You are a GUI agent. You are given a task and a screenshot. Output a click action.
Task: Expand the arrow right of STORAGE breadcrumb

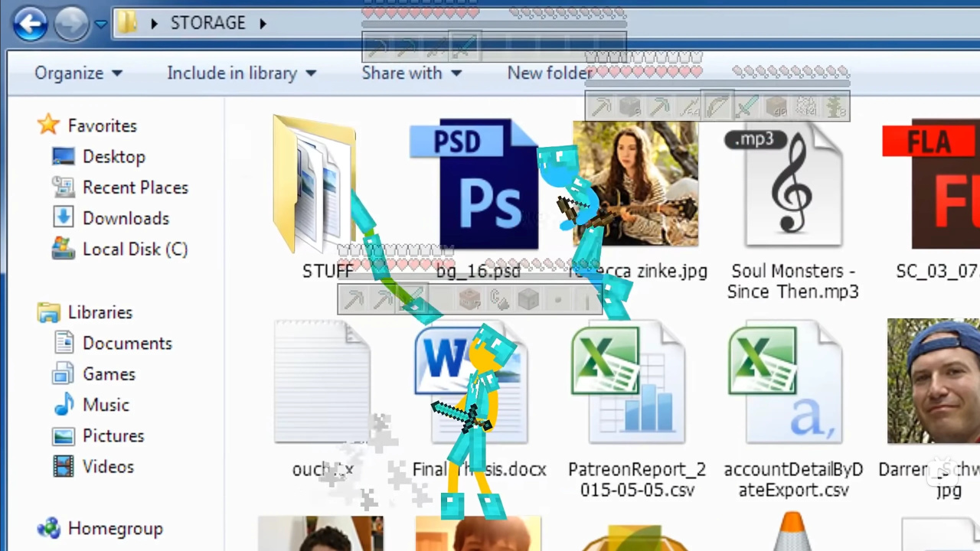(263, 24)
